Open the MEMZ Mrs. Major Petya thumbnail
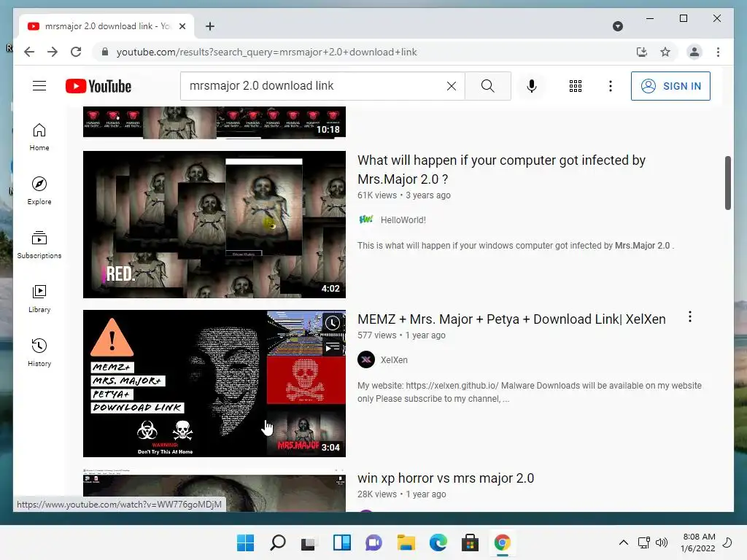The height and width of the screenshot is (560, 747). (214, 384)
